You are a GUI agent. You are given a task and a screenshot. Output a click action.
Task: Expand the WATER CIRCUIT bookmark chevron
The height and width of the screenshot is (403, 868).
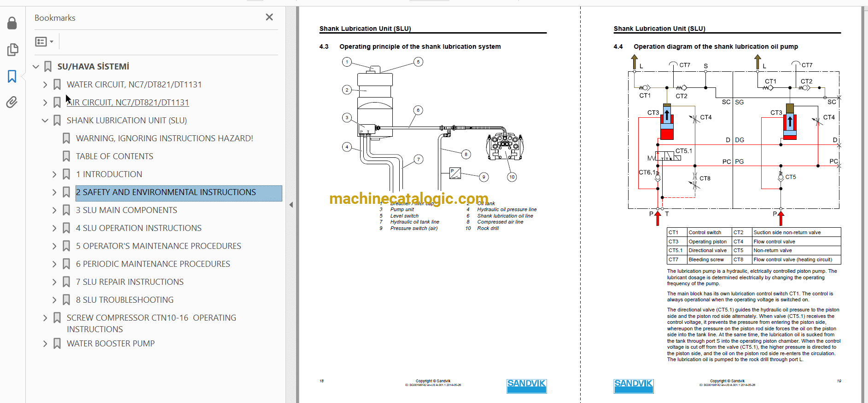pyautogui.click(x=45, y=85)
